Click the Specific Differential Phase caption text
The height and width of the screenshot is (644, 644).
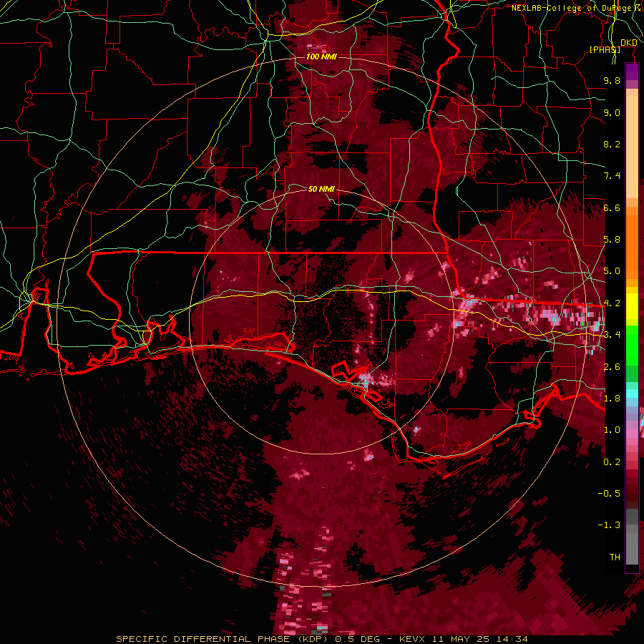click(x=321, y=639)
